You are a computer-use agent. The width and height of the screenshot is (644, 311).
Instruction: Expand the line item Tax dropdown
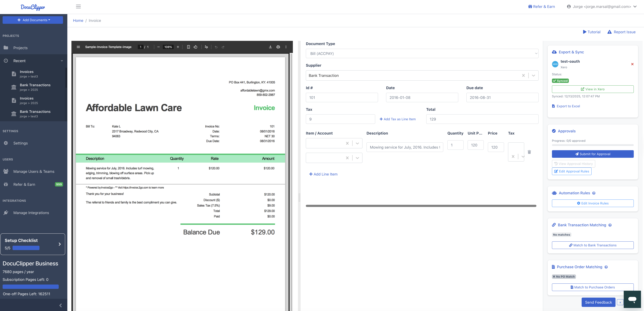523,156
